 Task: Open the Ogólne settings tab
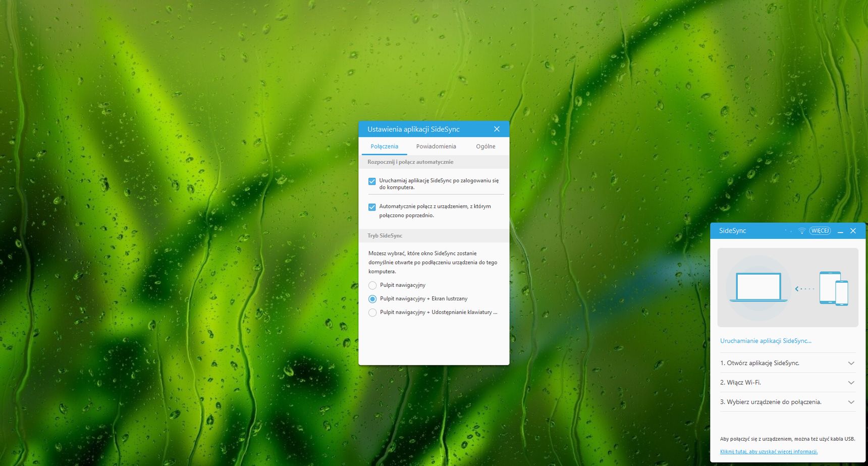485,146
